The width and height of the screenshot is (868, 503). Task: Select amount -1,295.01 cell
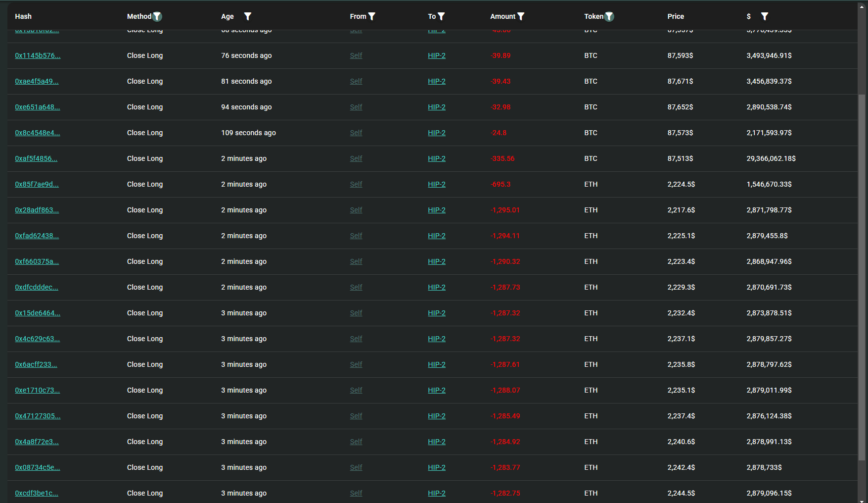(x=505, y=210)
